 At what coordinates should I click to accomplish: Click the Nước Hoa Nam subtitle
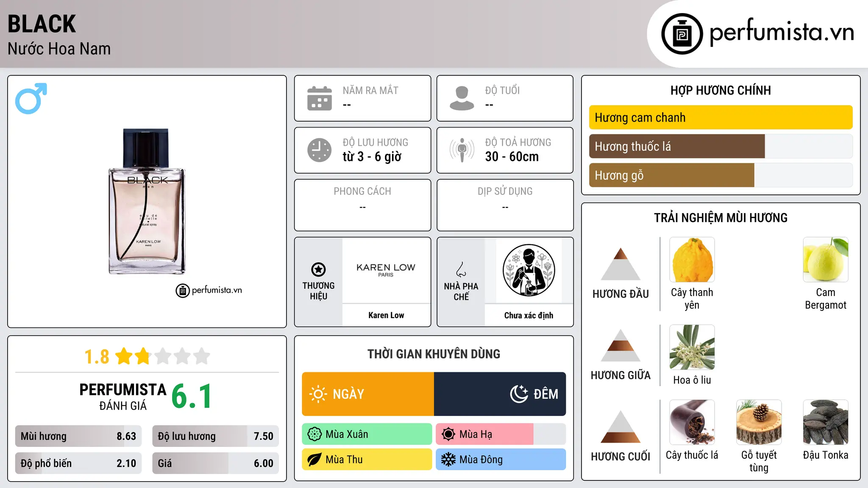[59, 49]
